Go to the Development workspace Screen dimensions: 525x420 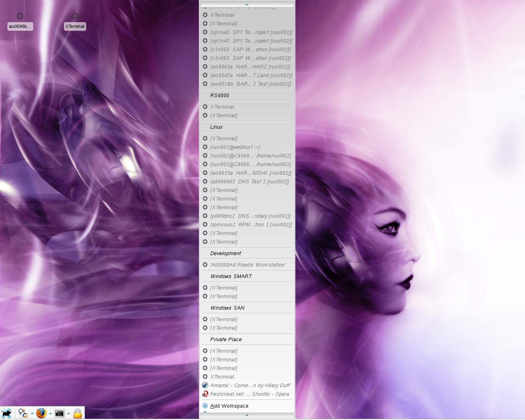click(x=225, y=253)
